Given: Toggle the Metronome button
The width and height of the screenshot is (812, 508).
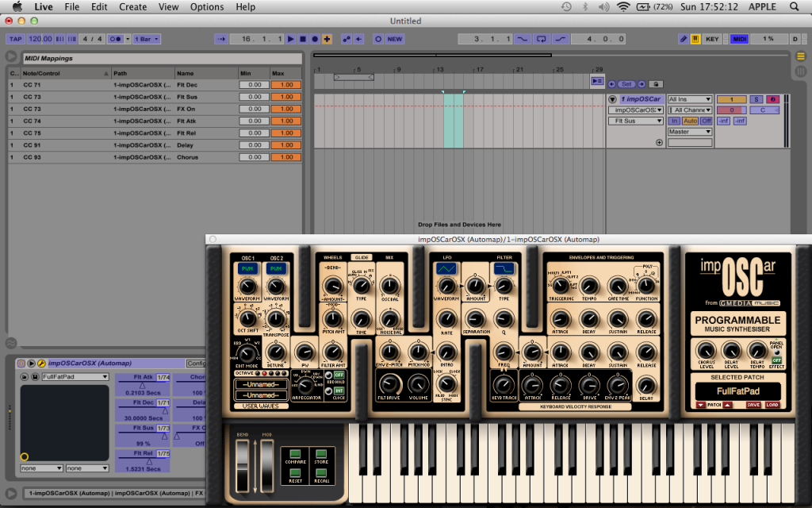Looking at the screenshot, I should point(116,39).
